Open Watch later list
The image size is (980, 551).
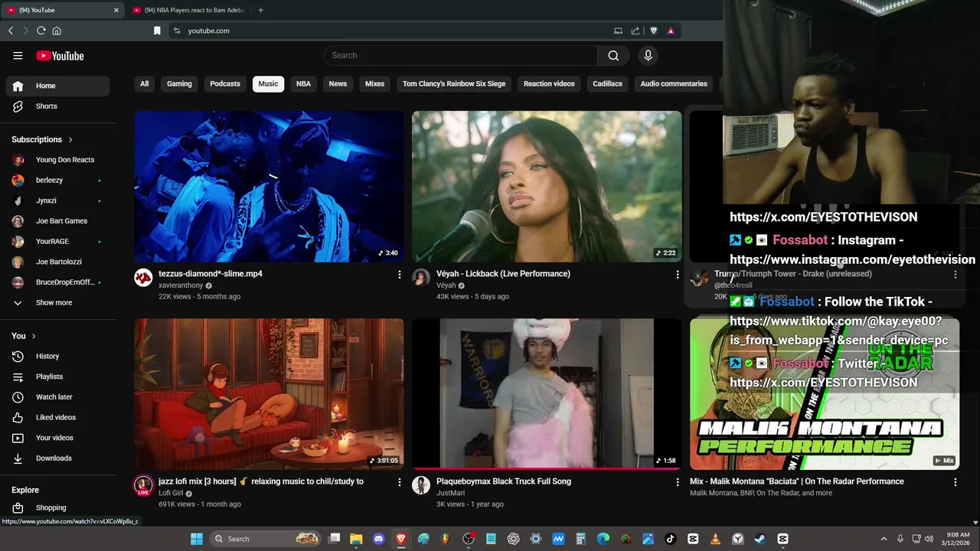(57, 397)
